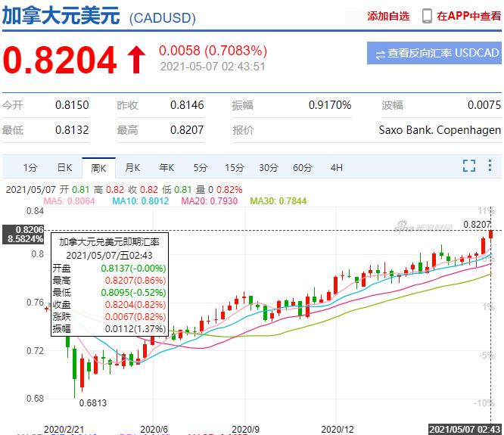Viewport: 504px width, 435px height.
Task: Click the timestamp 2021-05-07 02:43:51
Action: click(x=213, y=67)
